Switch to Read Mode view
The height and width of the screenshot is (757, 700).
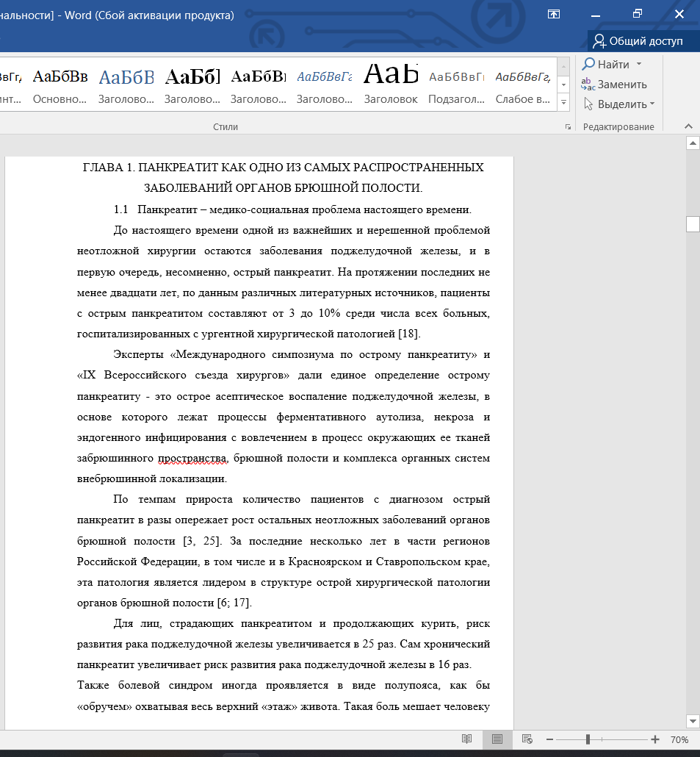tap(466, 739)
